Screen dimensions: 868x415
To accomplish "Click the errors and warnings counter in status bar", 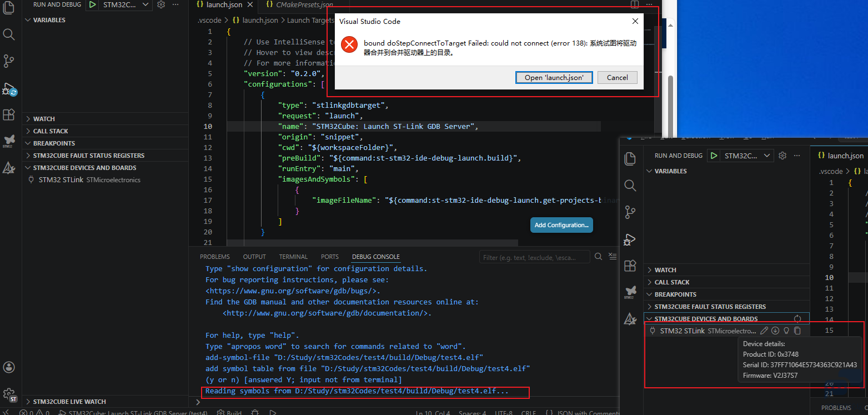I will [34, 413].
